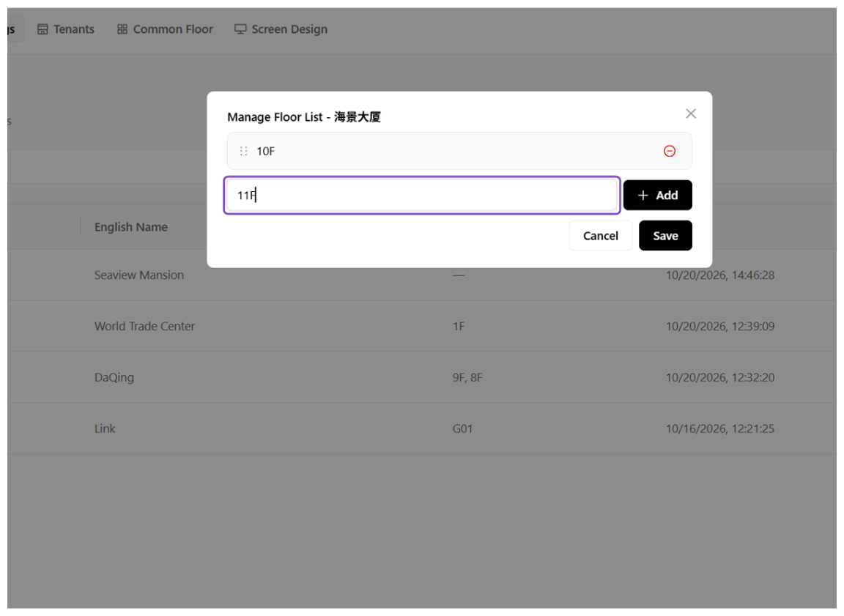
Task: Go to the Screen Design tab
Action: 281,29
